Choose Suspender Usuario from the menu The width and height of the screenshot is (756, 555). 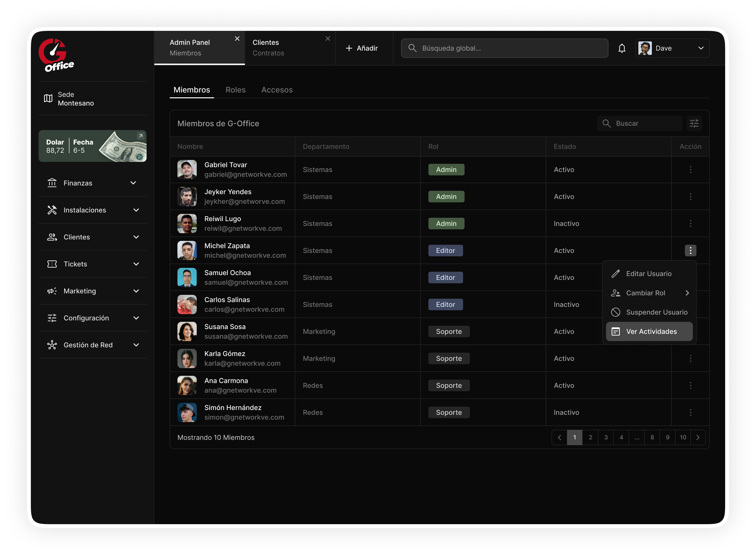click(649, 312)
